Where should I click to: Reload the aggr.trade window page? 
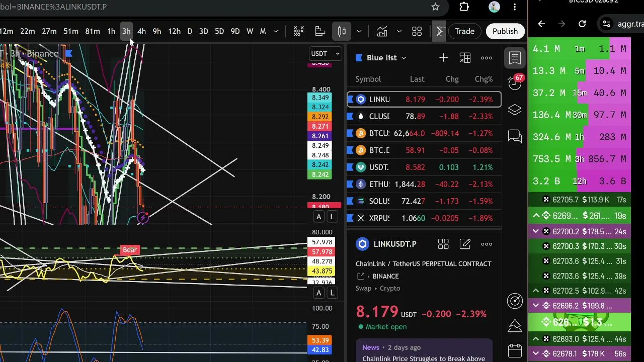pos(582,24)
